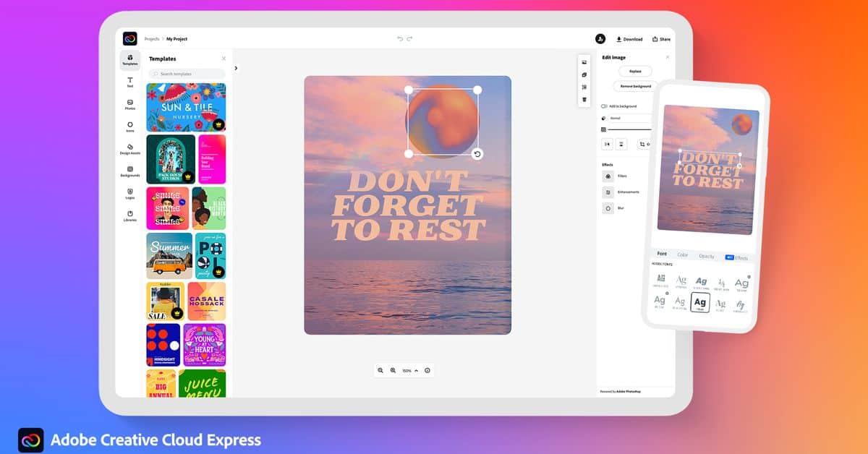
Task: Click the Remove background button
Action: tap(634, 86)
